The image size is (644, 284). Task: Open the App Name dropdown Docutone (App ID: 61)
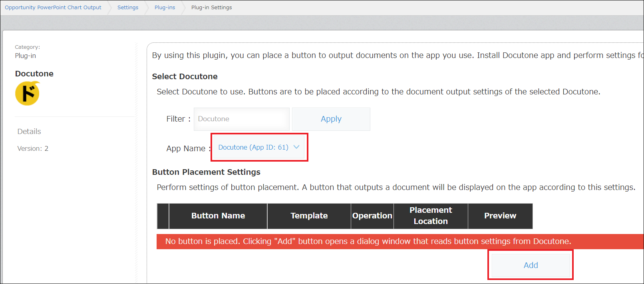pos(259,147)
